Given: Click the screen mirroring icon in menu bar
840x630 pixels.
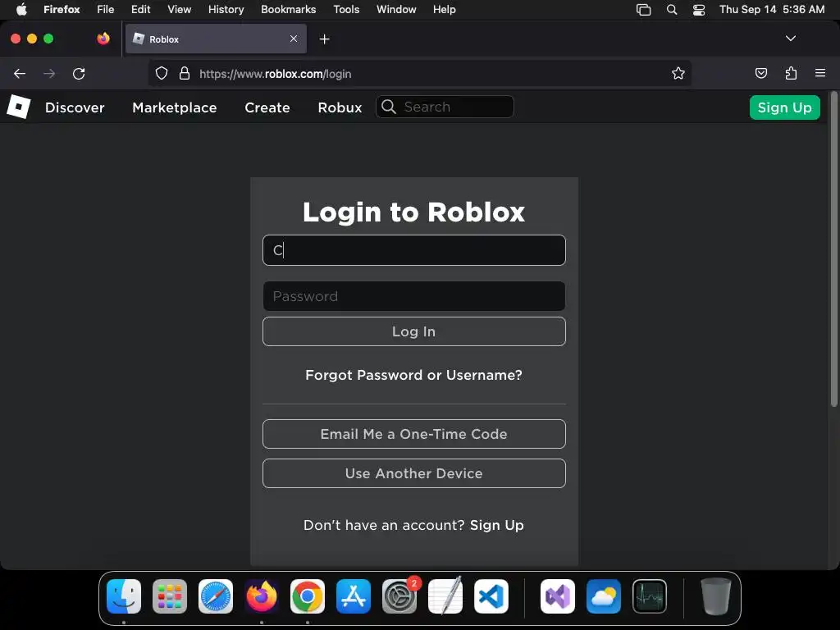Looking at the screenshot, I should 643,10.
